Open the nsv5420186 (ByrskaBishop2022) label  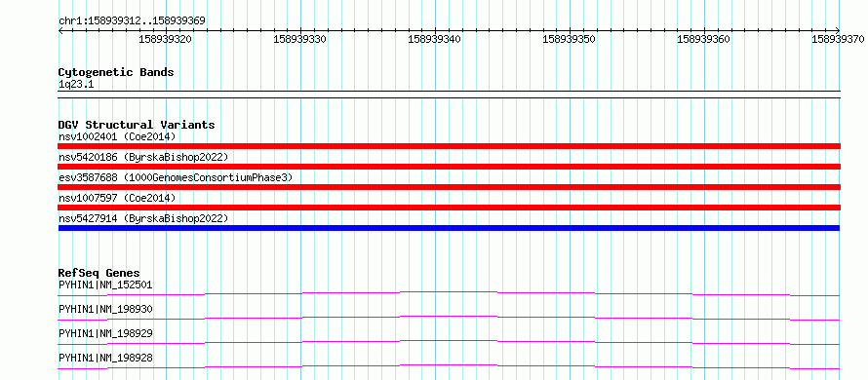143,157
